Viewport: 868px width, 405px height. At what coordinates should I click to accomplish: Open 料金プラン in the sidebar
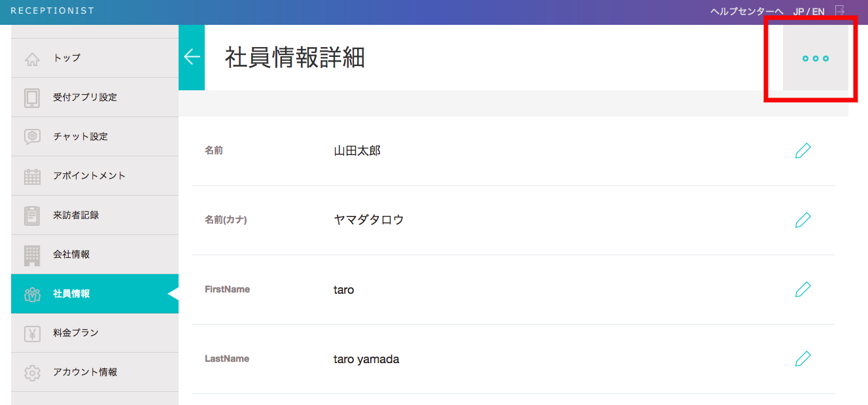coord(76,333)
